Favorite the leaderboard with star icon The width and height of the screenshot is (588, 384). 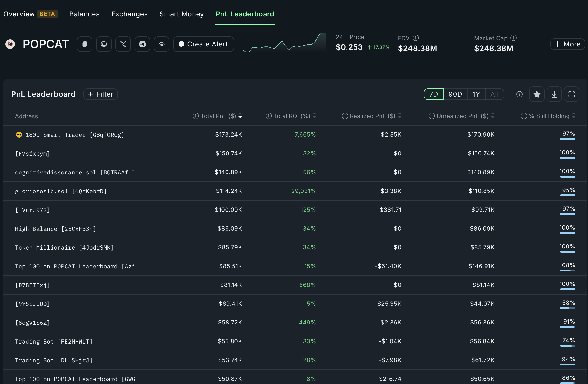[x=537, y=94]
